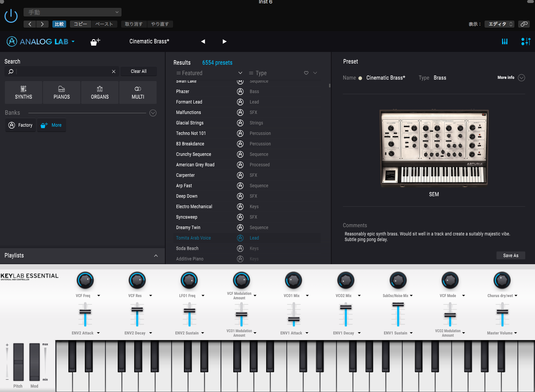535x392 pixels.
Task: Toggle the SYNTHS instrument filter
Action: tap(24, 92)
